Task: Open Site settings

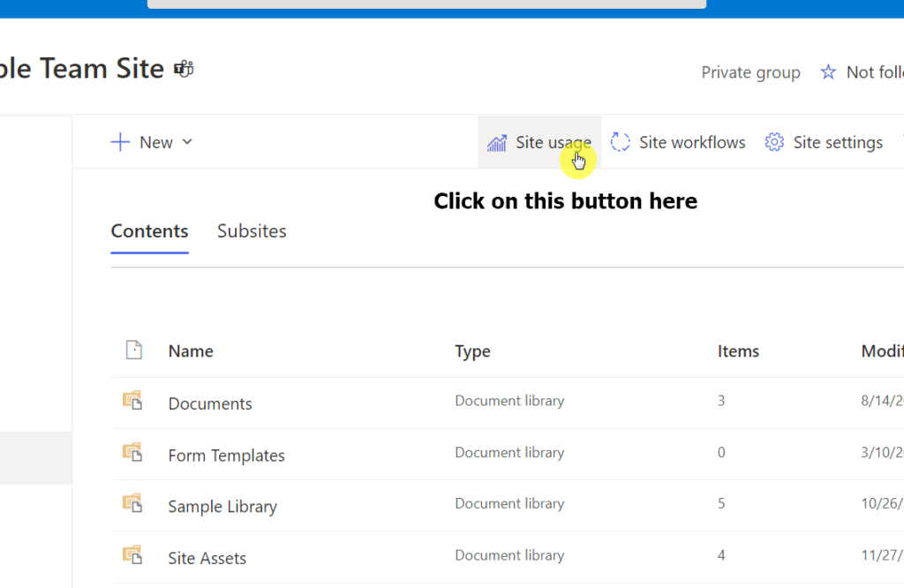Action: (x=824, y=142)
